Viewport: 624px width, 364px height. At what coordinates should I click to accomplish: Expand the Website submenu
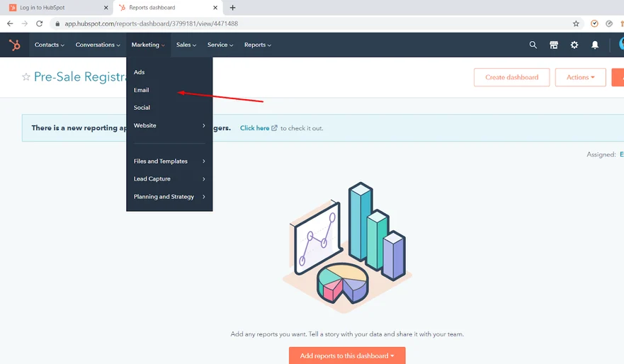point(169,125)
